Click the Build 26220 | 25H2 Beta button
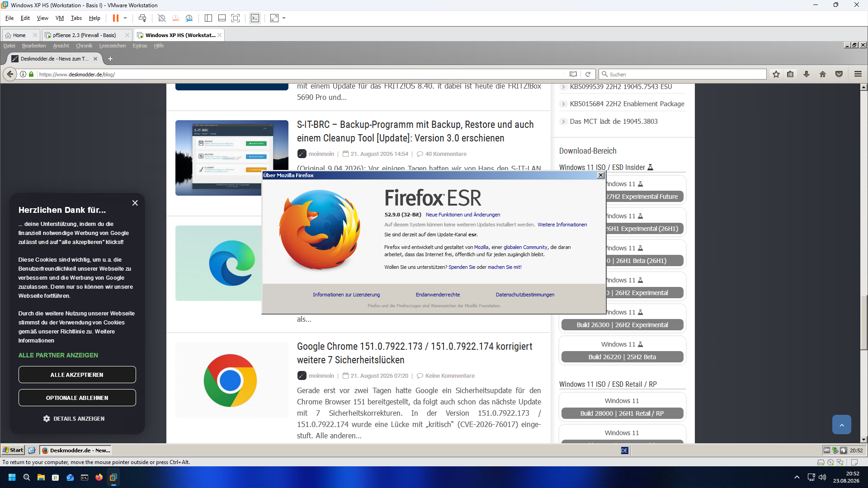868x488 pixels. click(x=622, y=357)
